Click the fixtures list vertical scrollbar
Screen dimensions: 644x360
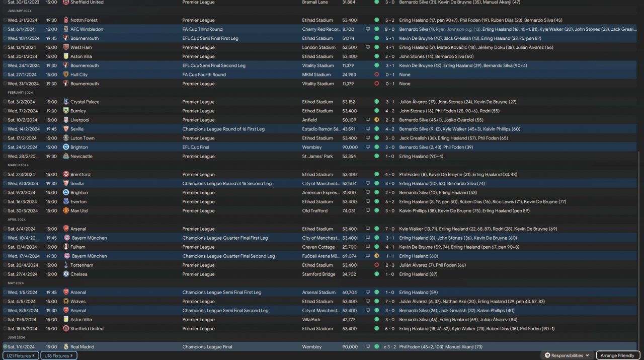[x=639, y=252]
